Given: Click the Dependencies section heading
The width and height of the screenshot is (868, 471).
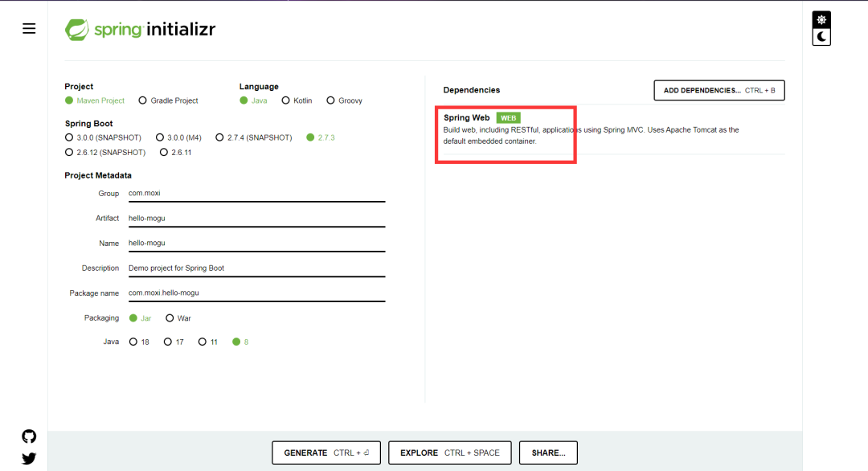Looking at the screenshot, I should [472, 90].
